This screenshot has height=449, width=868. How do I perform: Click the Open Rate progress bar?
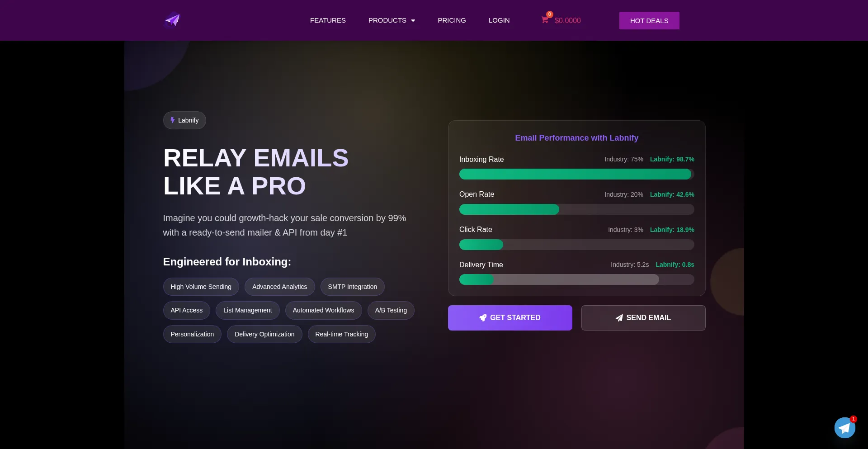(x=576, y=209)
